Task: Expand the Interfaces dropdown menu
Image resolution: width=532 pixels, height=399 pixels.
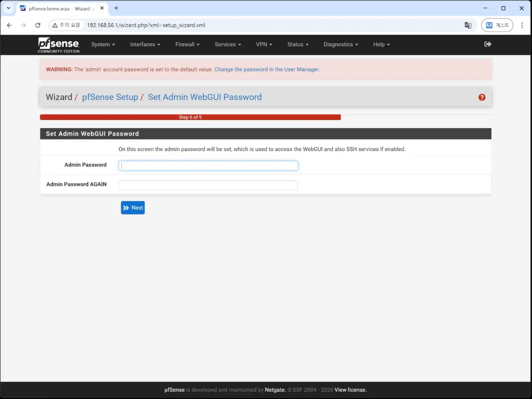Action: click(145, 45)
